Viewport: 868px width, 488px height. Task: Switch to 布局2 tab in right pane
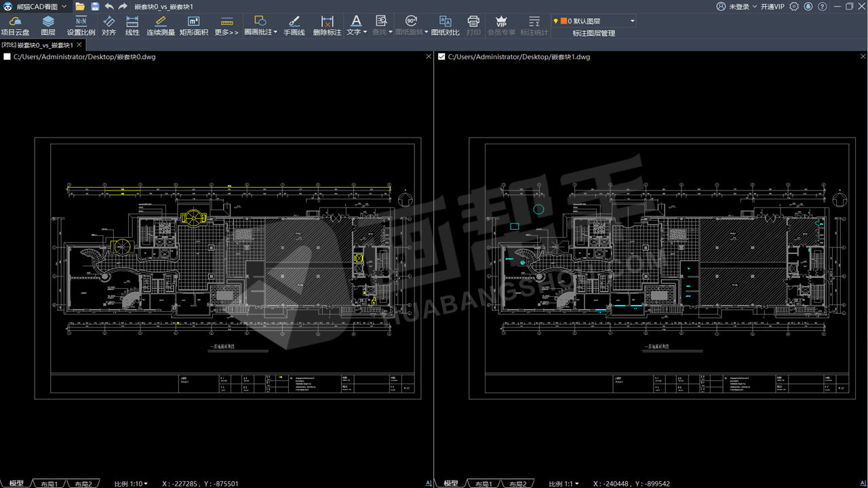[517, 484]
